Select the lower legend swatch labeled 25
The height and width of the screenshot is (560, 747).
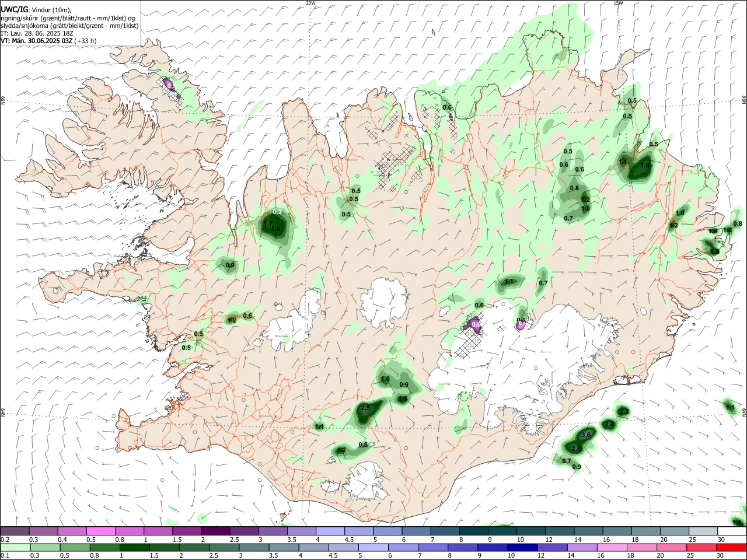(x=700, y=548)
